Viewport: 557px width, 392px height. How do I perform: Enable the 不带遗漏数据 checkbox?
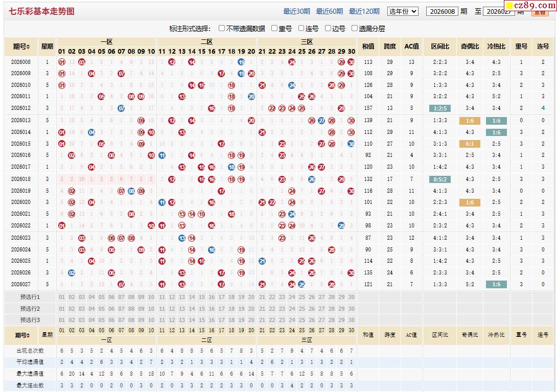(x=222, y=29)
